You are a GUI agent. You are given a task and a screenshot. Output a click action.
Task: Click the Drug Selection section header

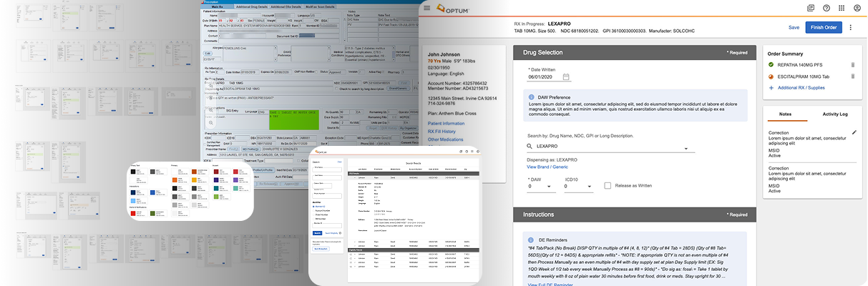634,52
